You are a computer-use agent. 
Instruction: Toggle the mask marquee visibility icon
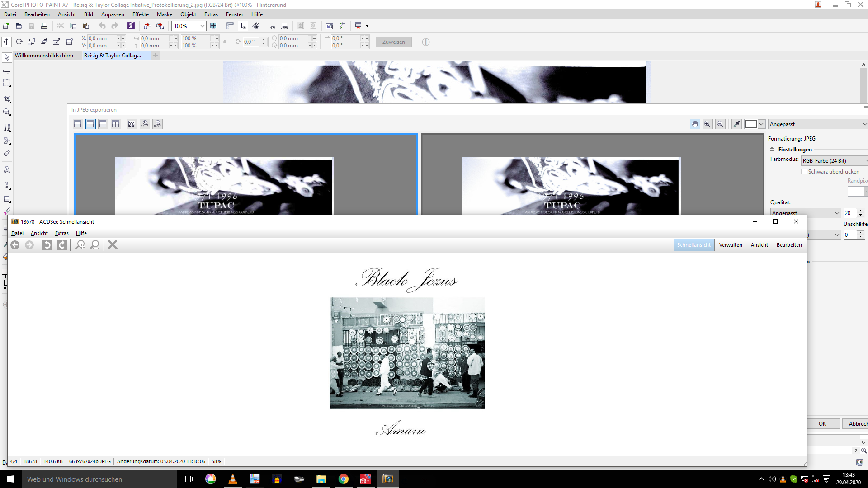coord(272,26)
